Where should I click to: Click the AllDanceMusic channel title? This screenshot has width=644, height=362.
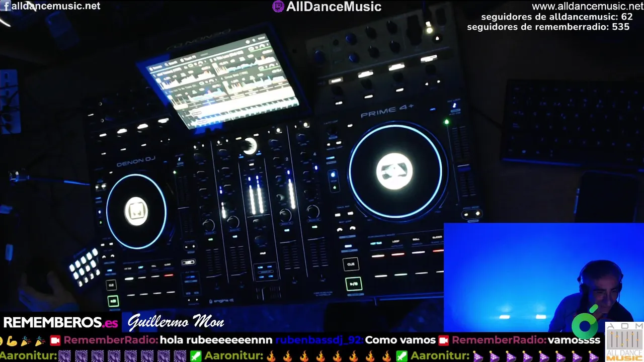point(334,7)
